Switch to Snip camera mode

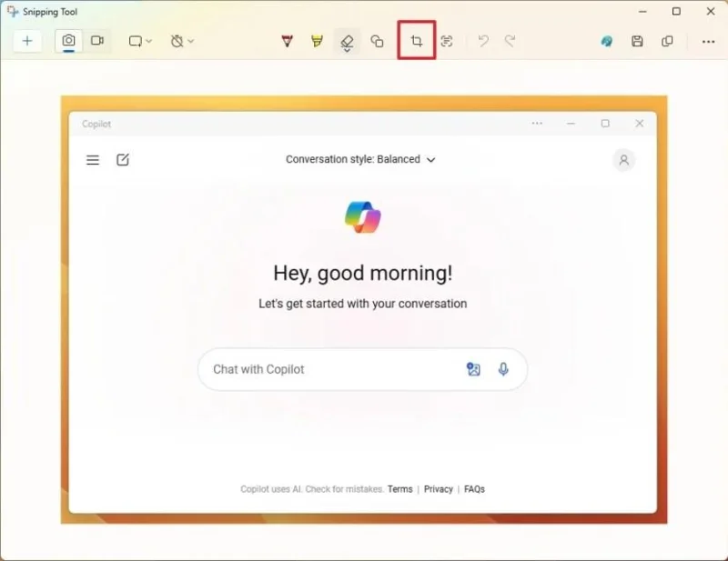(x=69, y=41)
